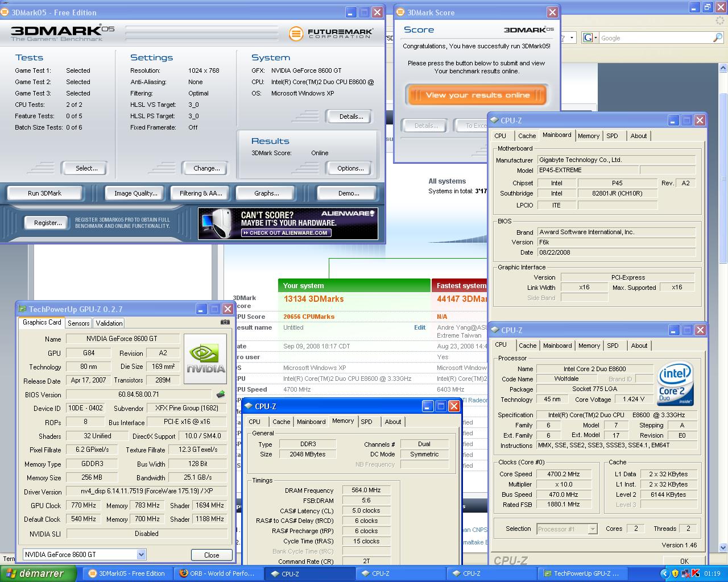The height and width of the screenshot is (582, 728).
Task: Click the NVIDIA logo in GPU-Z
Action: (x=206, y=358)
